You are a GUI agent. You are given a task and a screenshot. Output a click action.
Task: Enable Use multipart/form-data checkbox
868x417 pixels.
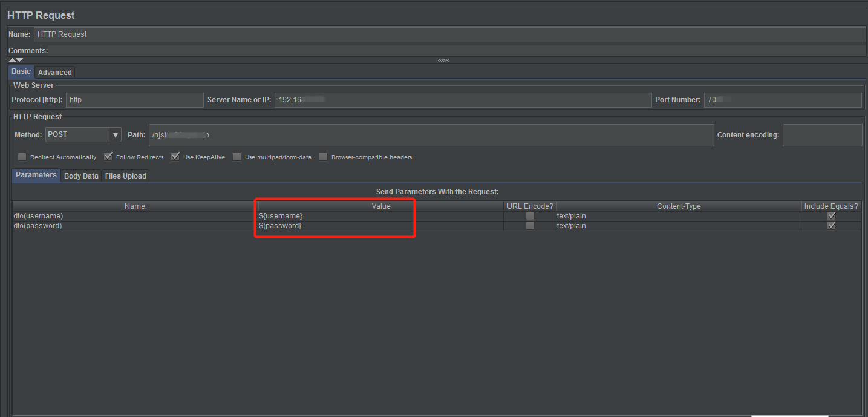(x=237, y=157)
